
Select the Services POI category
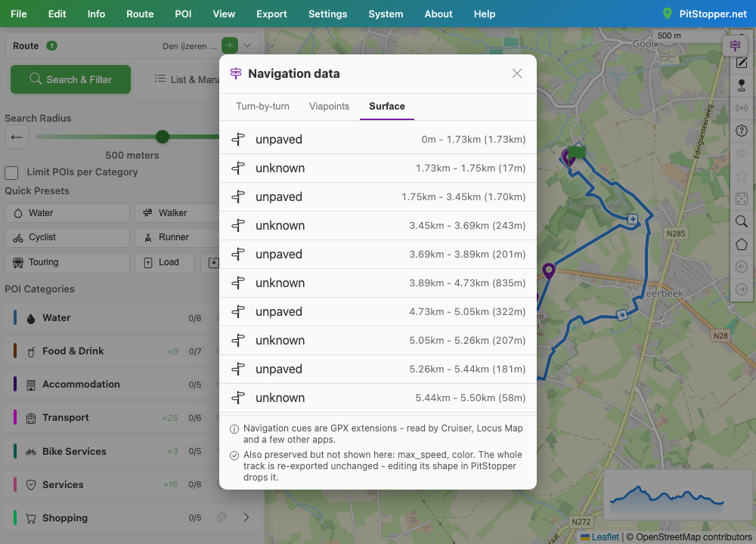(112, 485)
